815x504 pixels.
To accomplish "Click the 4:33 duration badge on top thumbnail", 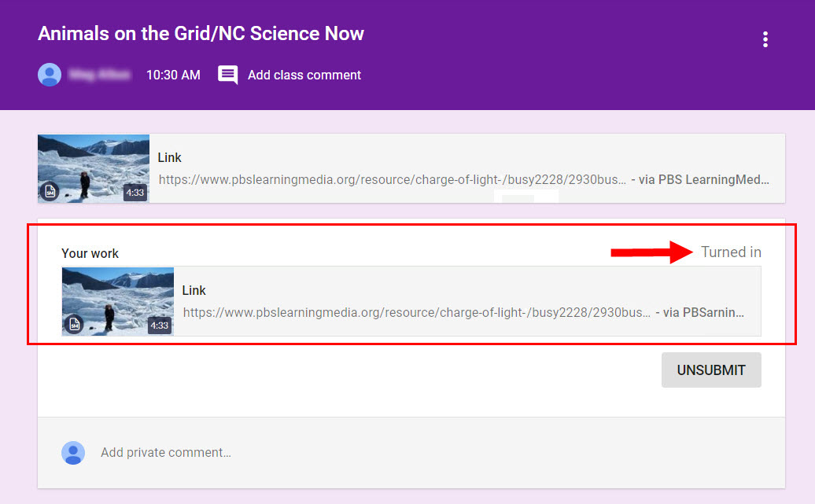I will (135, 192).
